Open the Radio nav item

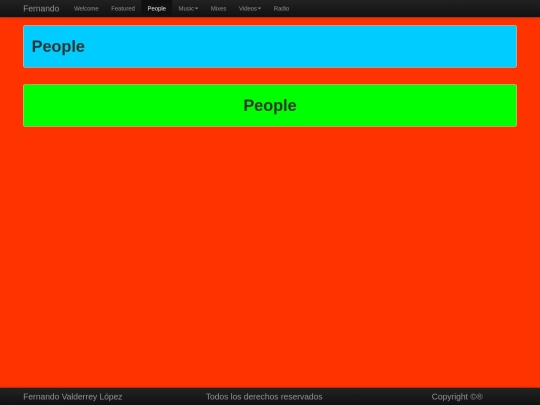pyautogui.click(x=281, y=9)
